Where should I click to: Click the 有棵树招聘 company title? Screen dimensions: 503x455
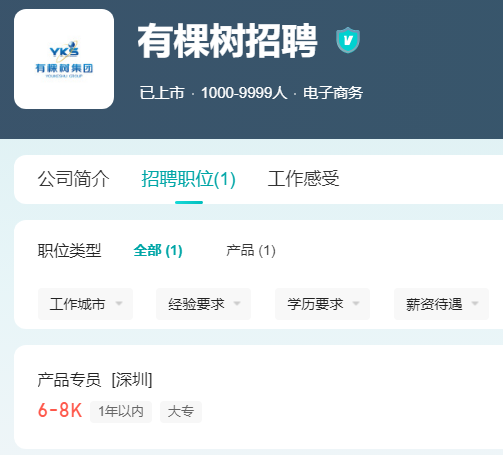pyautogui.click(x=227, y=41)
